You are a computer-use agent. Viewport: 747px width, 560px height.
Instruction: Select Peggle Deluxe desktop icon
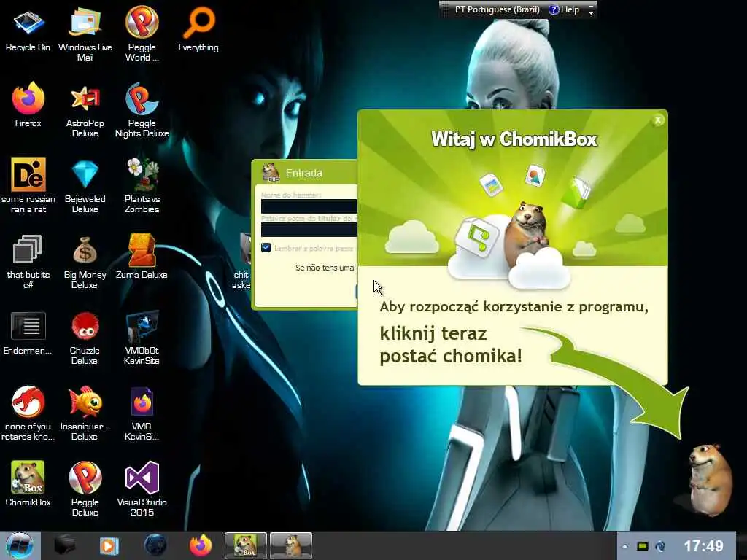85,489
